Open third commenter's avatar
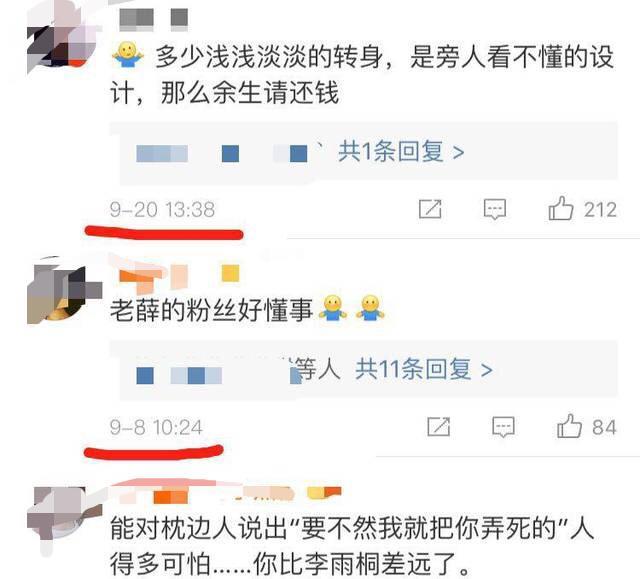This screenshot has height=579, width=640. [x=63, y=519]
